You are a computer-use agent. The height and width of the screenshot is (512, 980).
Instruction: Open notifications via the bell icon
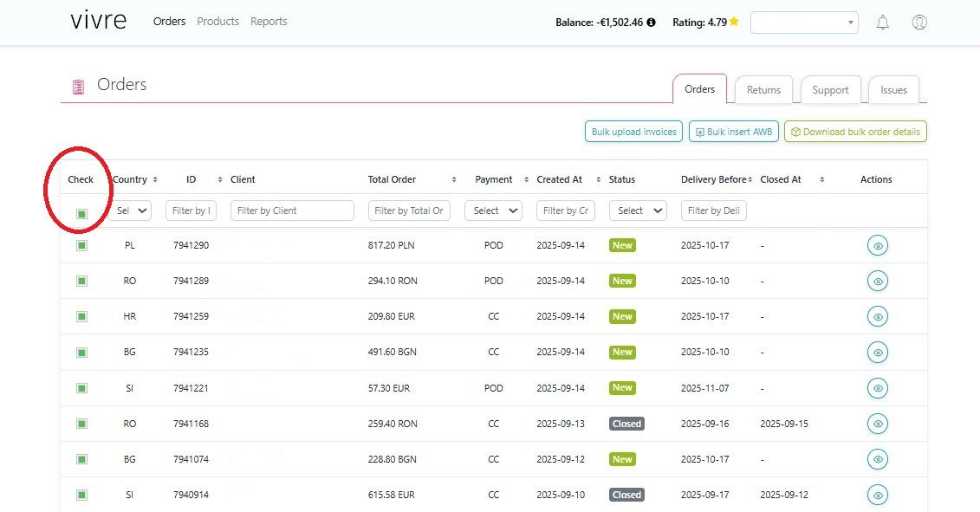click(x=883, y=23)
